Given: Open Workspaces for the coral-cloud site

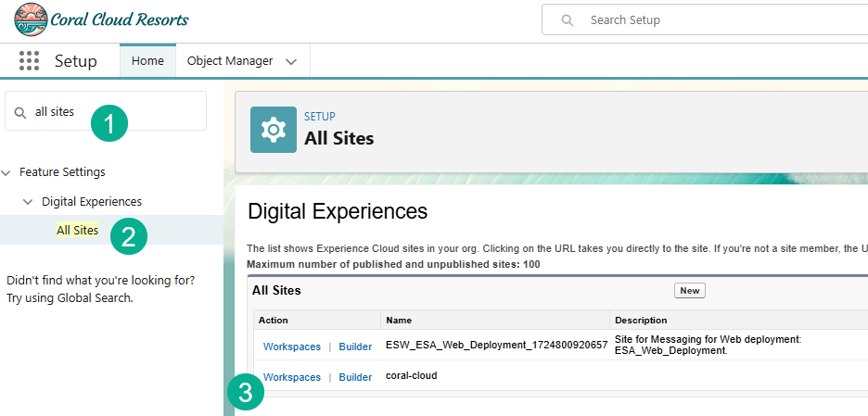Looking at the screenshot, I should pyautogui.click(x=291, y=377).
